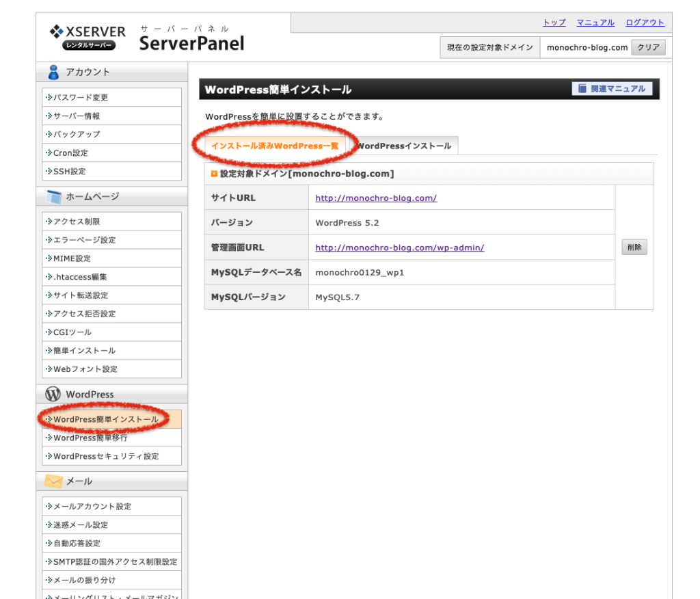Open the site URL monochro-blog.com link
The image size is (700, 599).
pyautogui.click(x=376, y=198)
